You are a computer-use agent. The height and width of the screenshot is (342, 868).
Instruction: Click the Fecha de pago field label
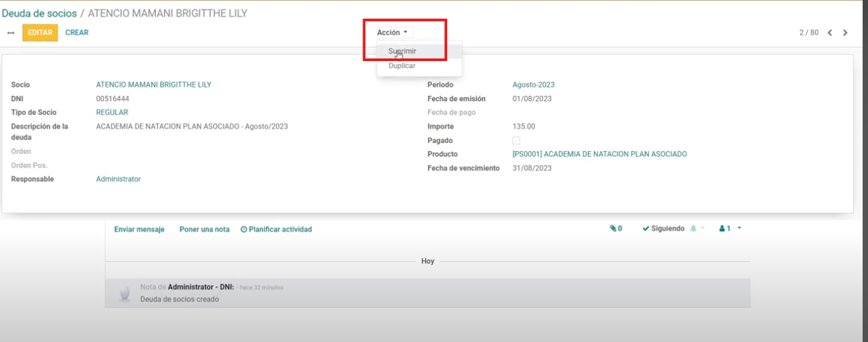point(451,112)
